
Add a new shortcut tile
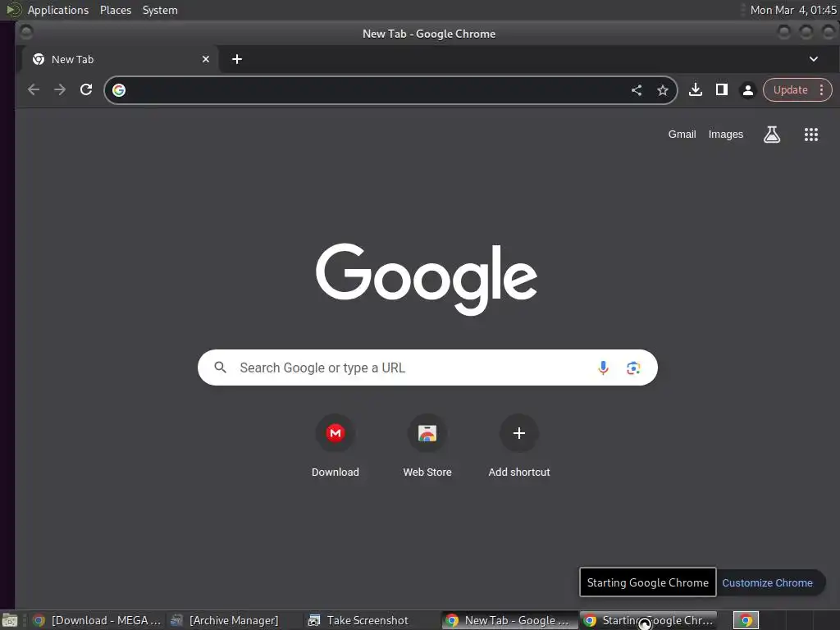coord(519,445)
